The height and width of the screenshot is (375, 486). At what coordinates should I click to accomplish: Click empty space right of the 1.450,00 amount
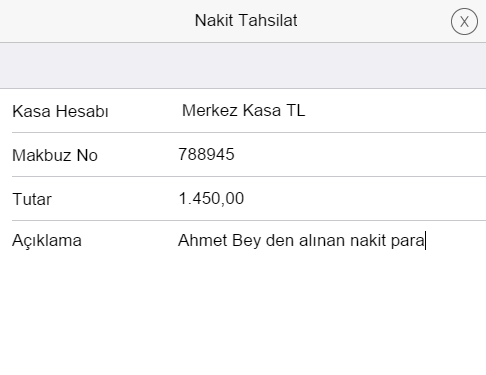(x=365, y=198)
